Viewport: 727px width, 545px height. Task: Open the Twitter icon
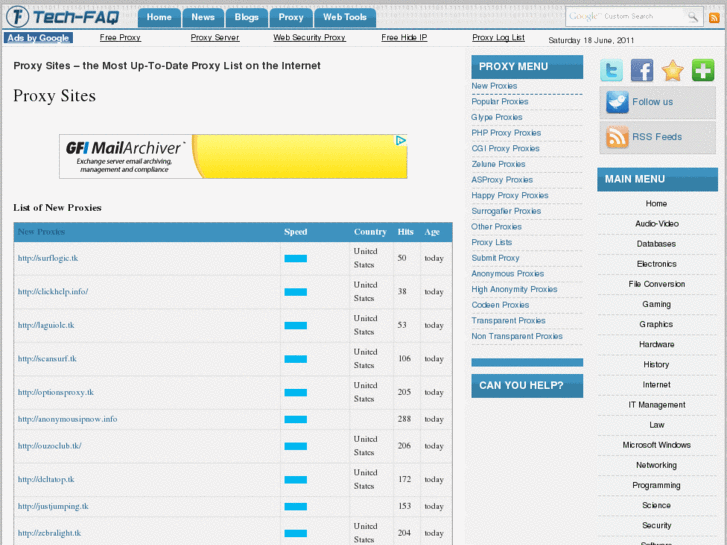pos(611,71)
